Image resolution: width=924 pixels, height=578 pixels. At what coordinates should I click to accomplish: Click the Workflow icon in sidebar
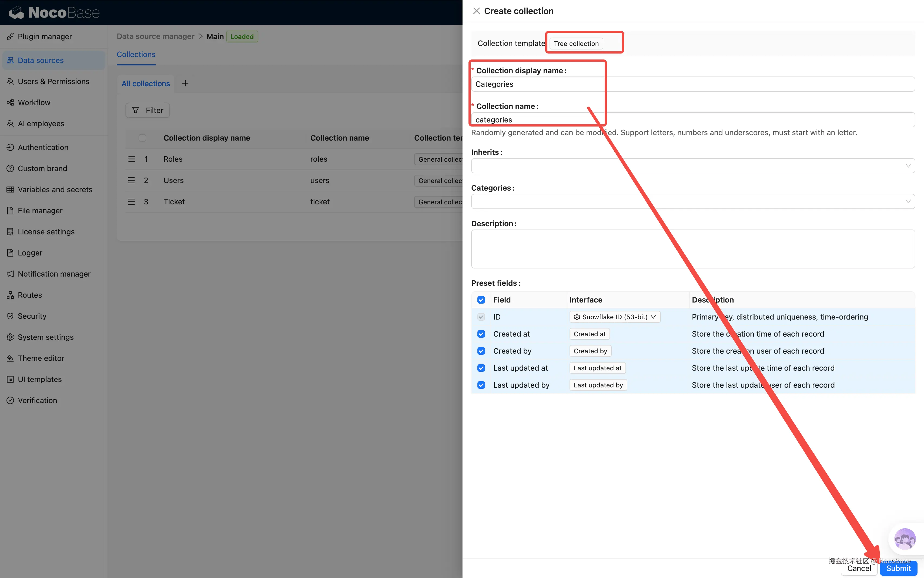coord(10,102)
